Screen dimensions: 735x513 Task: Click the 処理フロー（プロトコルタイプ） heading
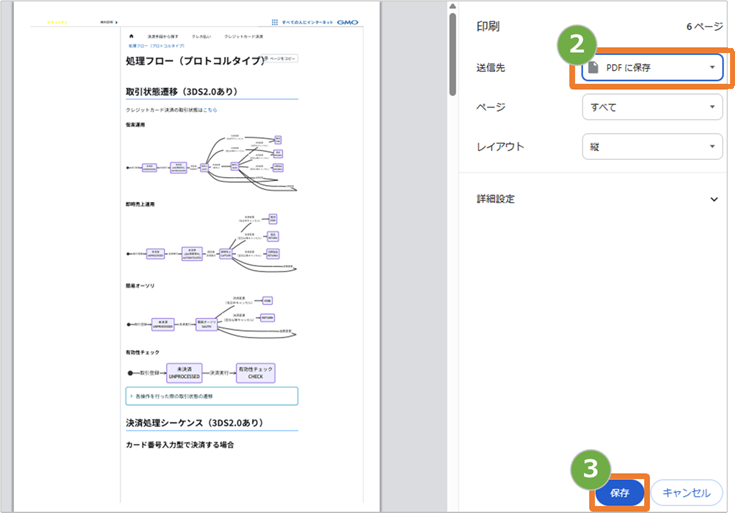pos(195,61)
